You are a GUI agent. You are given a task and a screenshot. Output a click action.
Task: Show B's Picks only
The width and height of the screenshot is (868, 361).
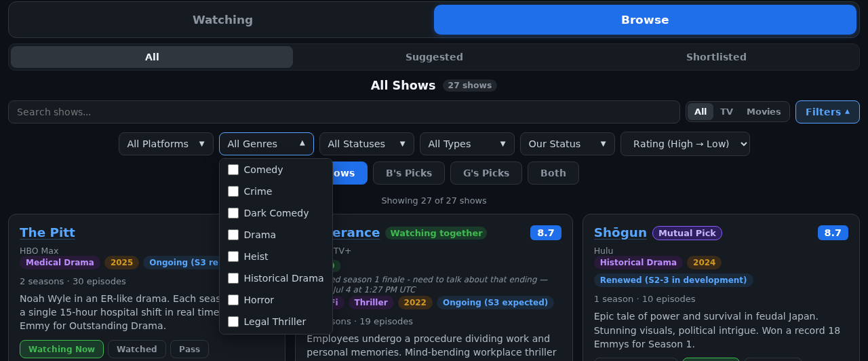click(409, 173)
